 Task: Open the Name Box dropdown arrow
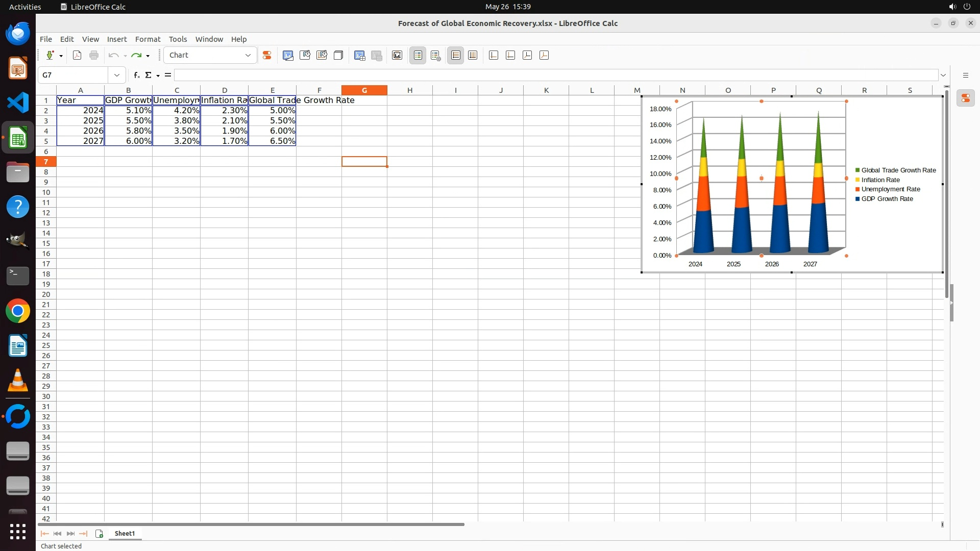point(117,75)
